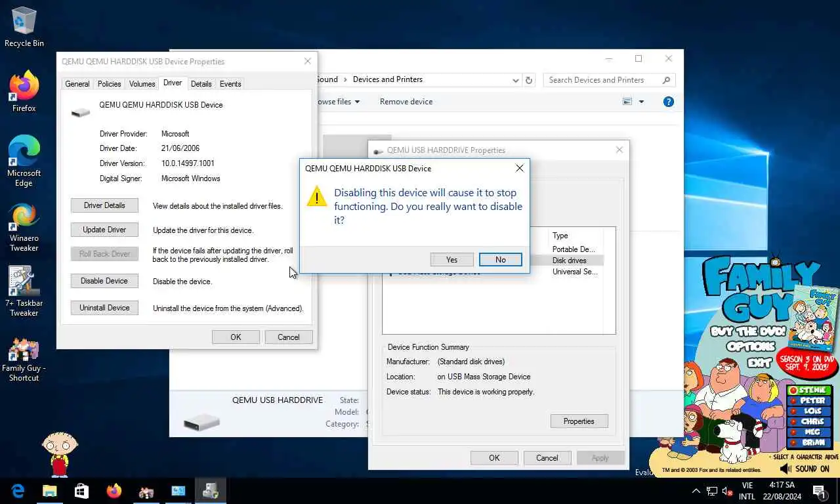Expand the view options dropdown arrow
The height and width of the screenshot is (504, 840).
641,102
